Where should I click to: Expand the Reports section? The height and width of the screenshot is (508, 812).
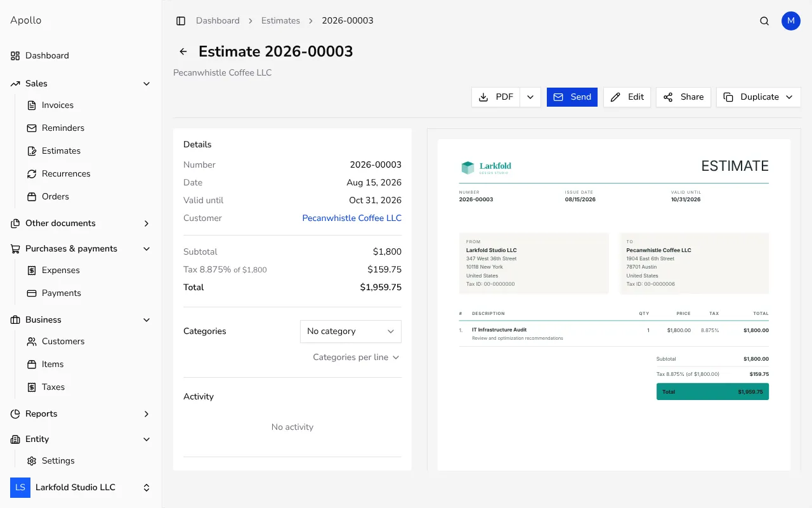tap(81, 414)
